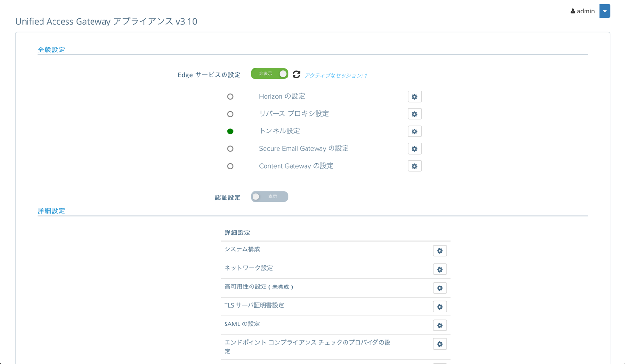
Task: Click the Content Gateway の設定 label
Action: tap(296, 166)
